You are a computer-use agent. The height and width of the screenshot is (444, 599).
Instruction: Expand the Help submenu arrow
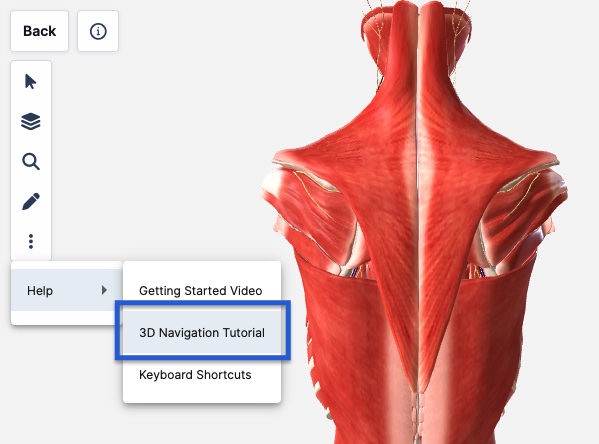point(104,290)
